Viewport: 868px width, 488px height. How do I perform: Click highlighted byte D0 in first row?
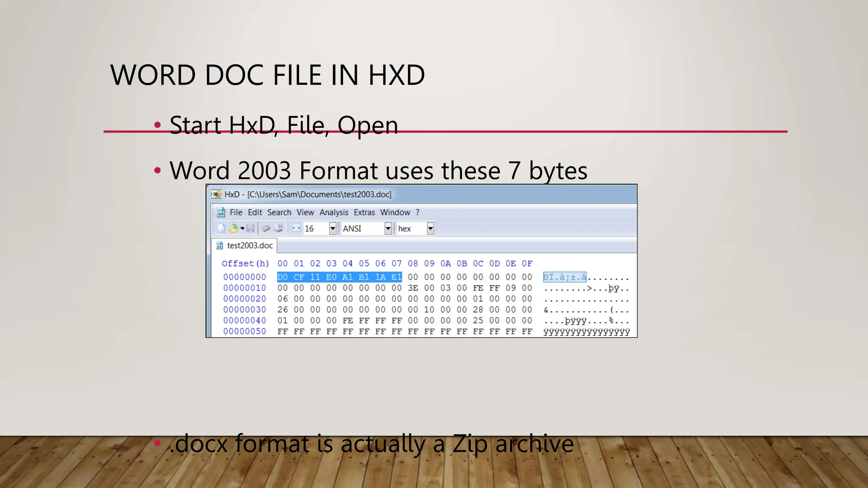point(283,277)
